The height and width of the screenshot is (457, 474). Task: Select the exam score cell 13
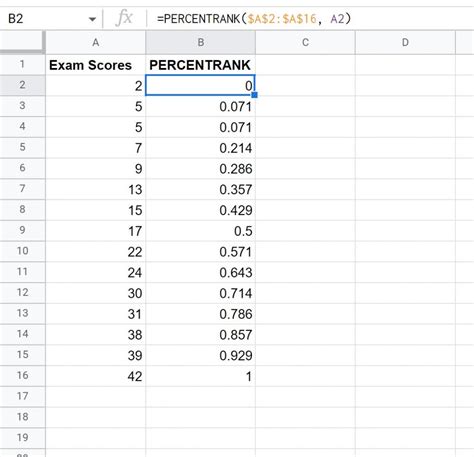pyautogui.click(x=96, y=189)
